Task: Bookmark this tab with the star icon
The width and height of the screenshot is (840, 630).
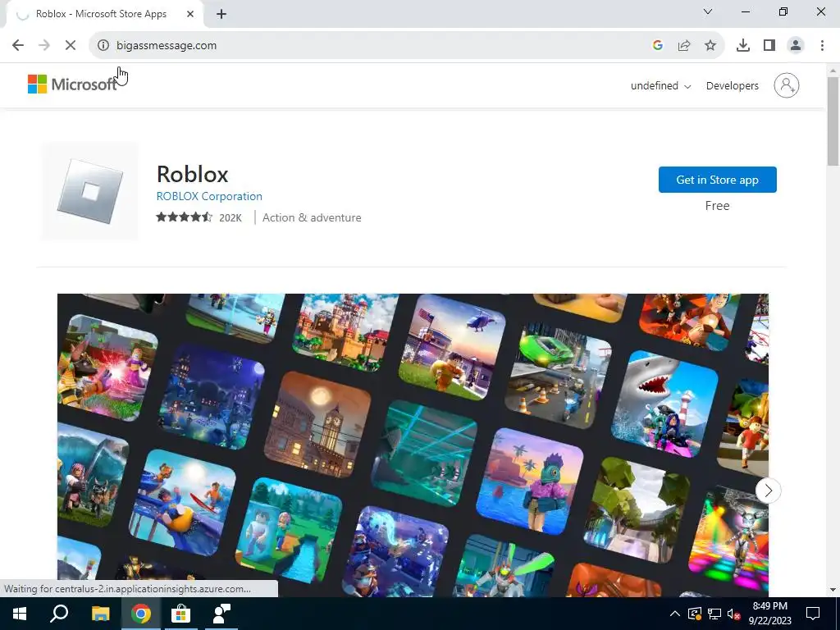Action: (x=710, y=46)
